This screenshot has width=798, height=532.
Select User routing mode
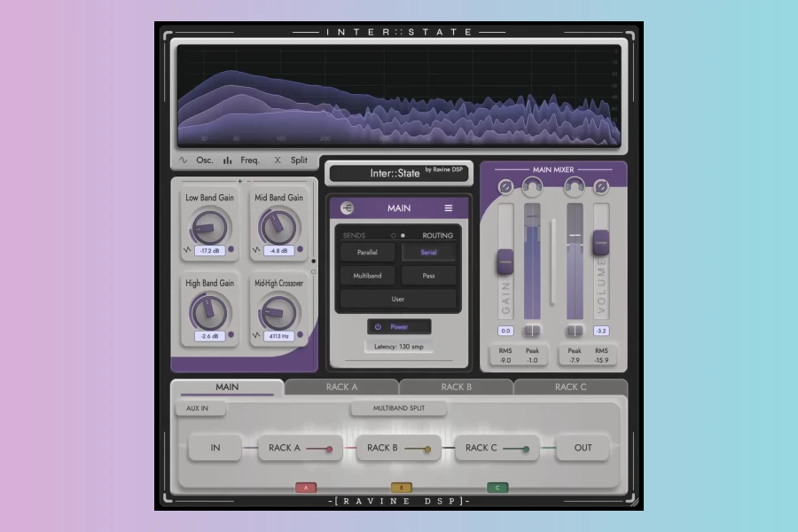tap(398, 300)
